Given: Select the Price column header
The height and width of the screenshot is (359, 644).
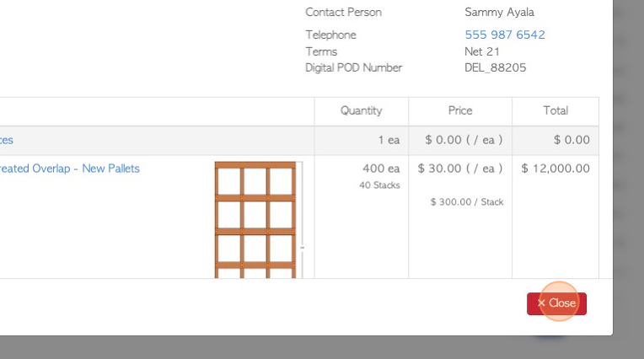Looking at the screenshot, I should tap(460, 110).
